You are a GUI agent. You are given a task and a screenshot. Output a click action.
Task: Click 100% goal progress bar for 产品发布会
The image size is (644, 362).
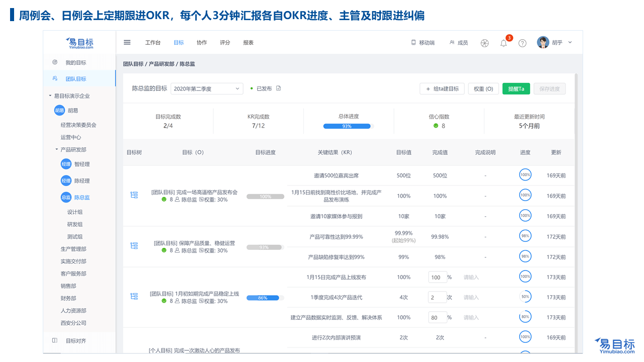265,197
